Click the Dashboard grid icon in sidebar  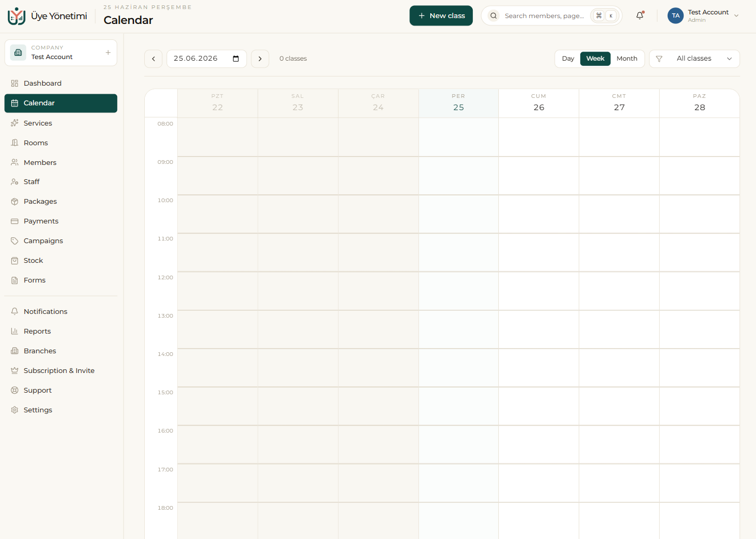click(14, 84)
